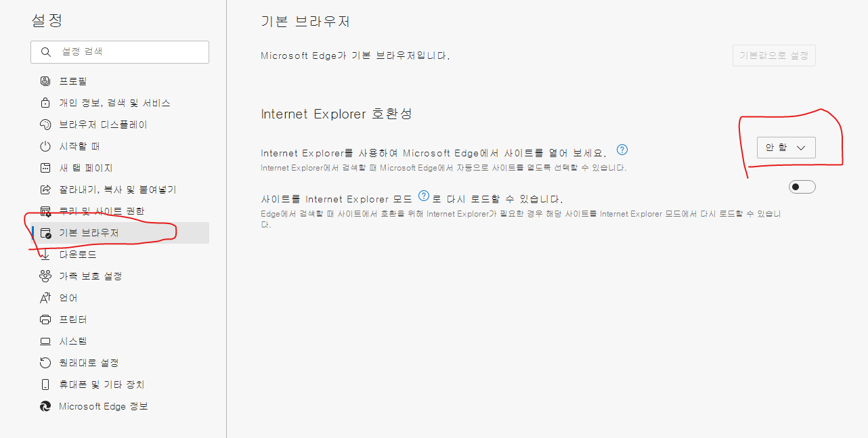Click the phone and other devices icon
Screen dimensions: 868x438
pos(45,385)
